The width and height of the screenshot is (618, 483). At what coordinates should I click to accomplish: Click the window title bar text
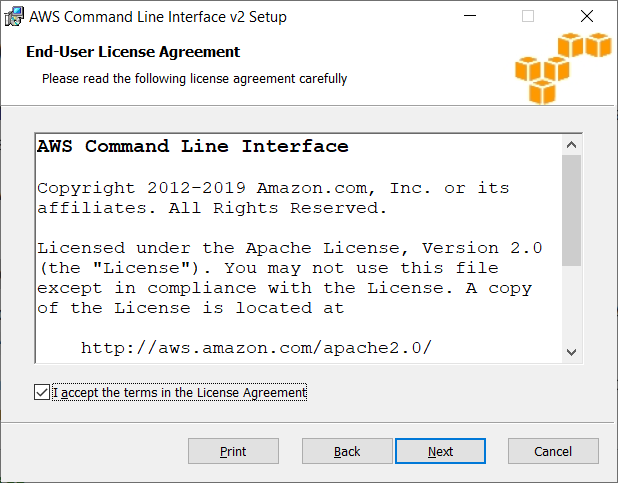click(x=158, y=17)
